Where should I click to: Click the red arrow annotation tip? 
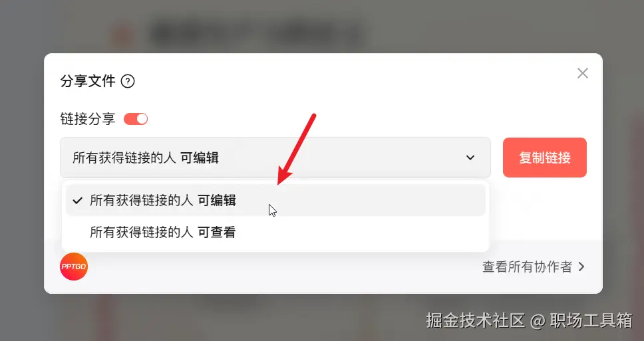coord(280,182)
